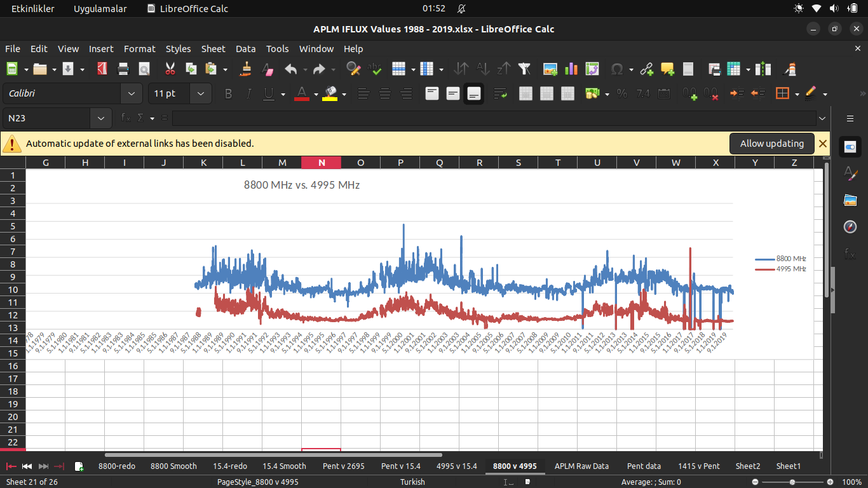Open the font color dropdown arrow
The image size is (868, 488).
[316, 94]
